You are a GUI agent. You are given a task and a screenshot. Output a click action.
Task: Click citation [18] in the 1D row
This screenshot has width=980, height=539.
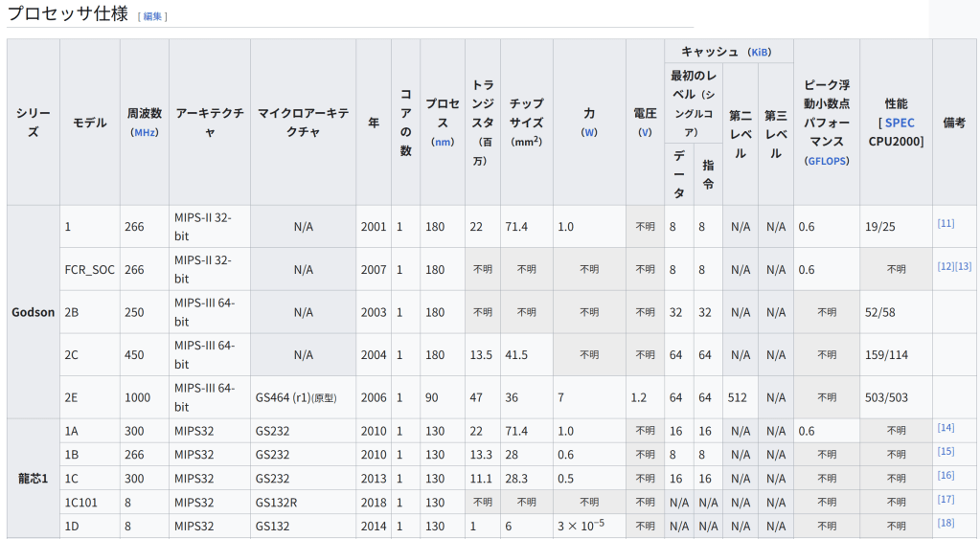pos(946,523)
